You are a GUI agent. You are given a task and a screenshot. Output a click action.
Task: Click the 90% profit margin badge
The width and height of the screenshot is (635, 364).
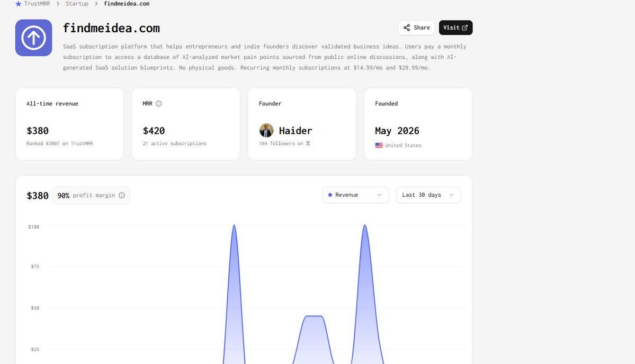91,195
